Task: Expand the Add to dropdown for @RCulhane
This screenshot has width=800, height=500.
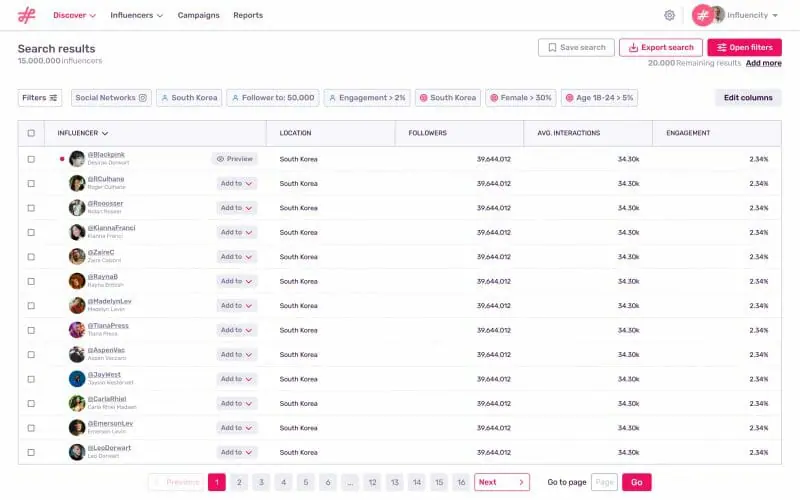Action: [x=236, y=184]
